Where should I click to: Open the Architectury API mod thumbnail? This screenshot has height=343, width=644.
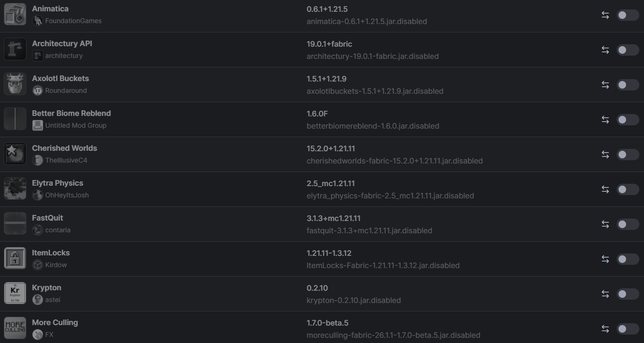(15, 49)
